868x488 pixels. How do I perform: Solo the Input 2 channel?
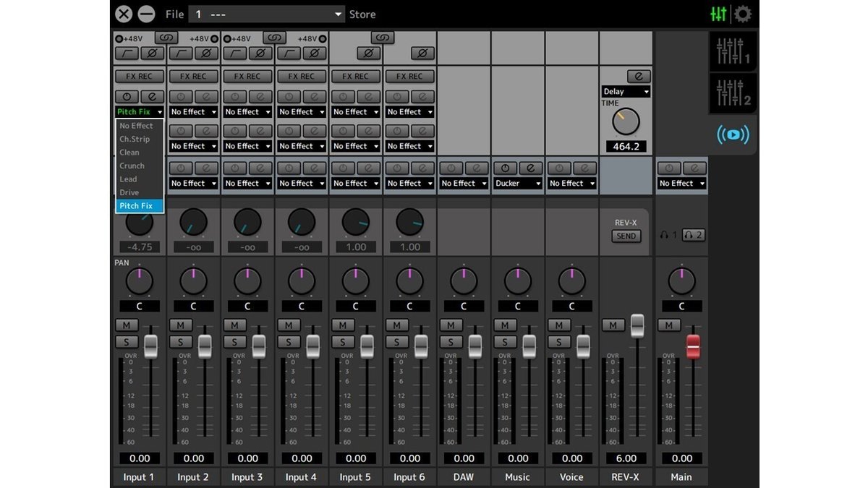coord(181,342)
